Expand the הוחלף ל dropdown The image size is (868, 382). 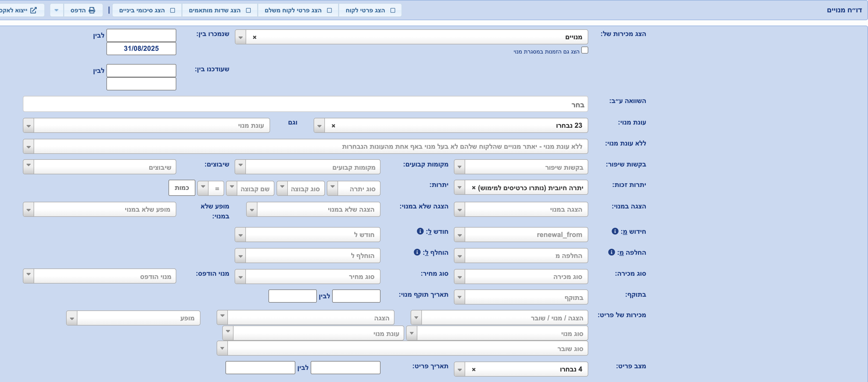(x=241, y=256)
